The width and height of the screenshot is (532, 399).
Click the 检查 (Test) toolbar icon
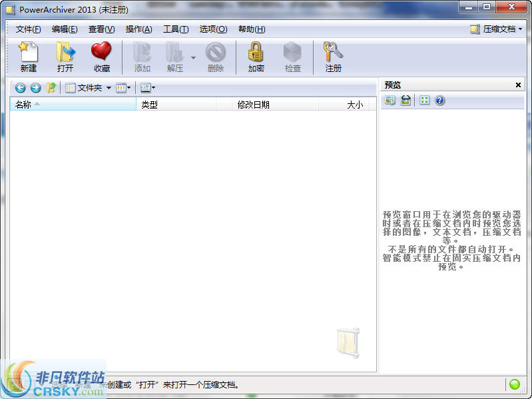(292, 57)
